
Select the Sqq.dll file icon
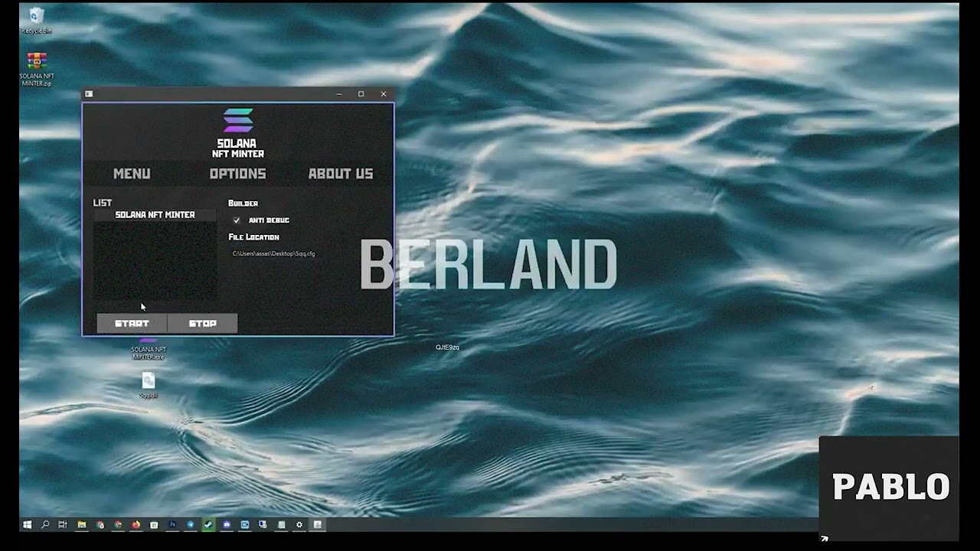tap(149, 380)
